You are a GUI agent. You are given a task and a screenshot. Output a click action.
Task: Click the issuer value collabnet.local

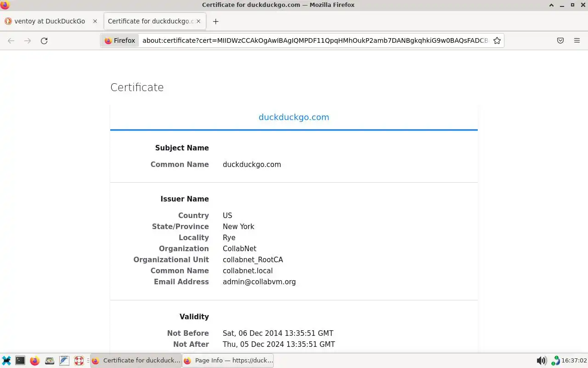pos(248,271)
